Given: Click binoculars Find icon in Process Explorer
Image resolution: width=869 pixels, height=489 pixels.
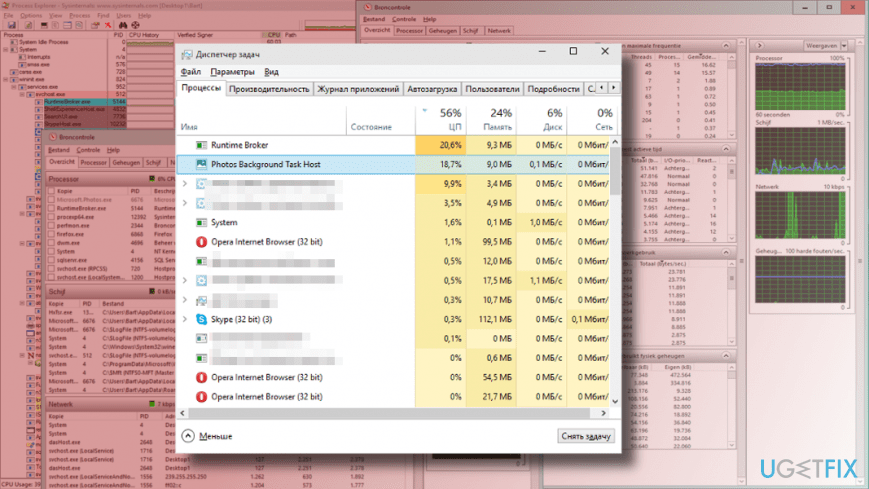Looking at the screenshot, I should [x=122, y=25].
